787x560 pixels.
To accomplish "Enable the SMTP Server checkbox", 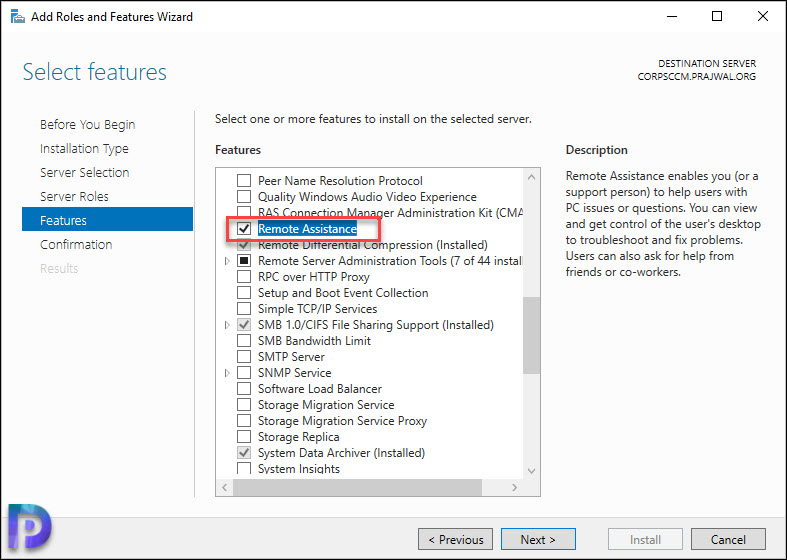I will (x=244, y=357).
